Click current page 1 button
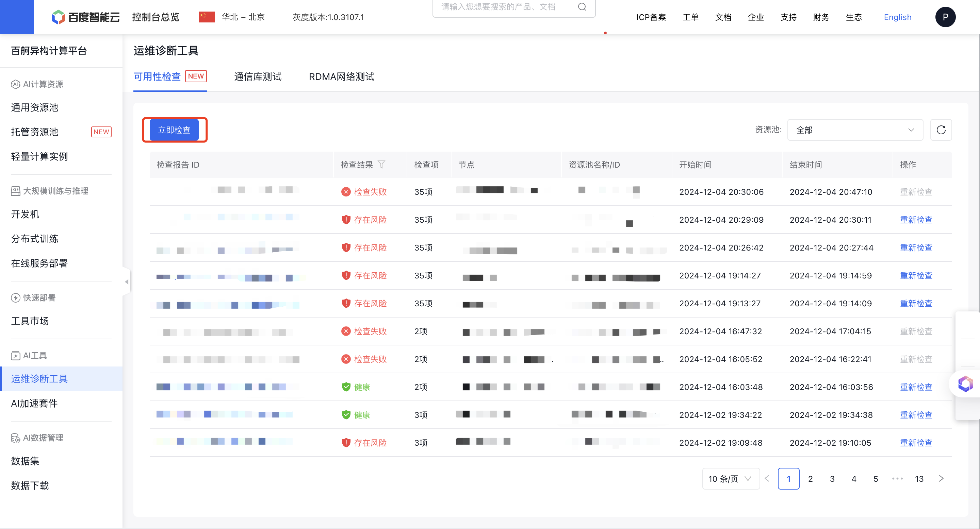This screenshot has width=980, height=529. pos(788,478)
